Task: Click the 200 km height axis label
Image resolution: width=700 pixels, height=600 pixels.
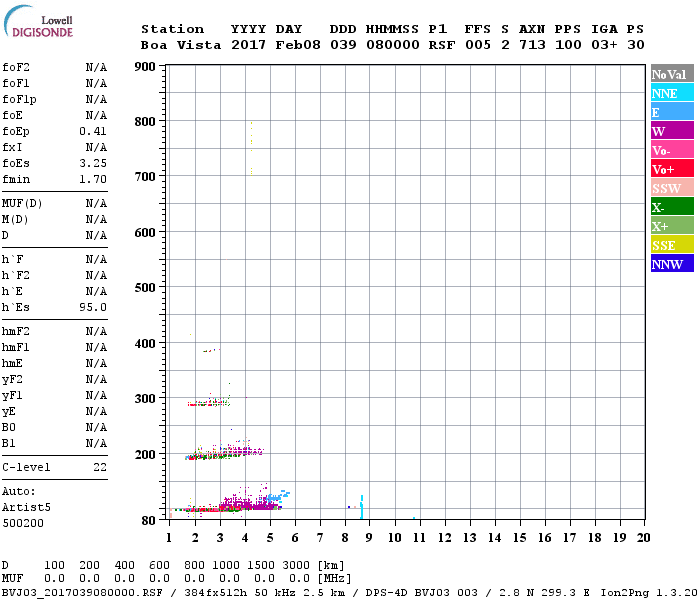Action: click(145, 454)
